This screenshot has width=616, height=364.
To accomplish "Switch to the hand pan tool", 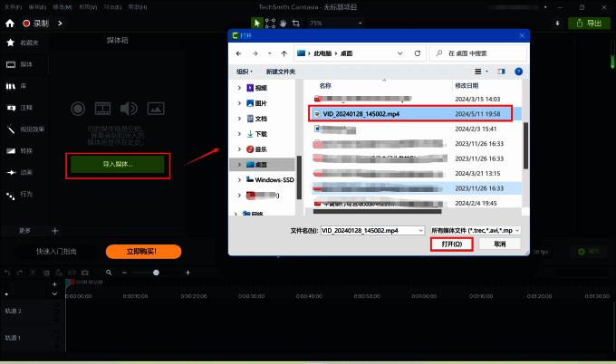I will pyautogui.click(x=283, y=24).
